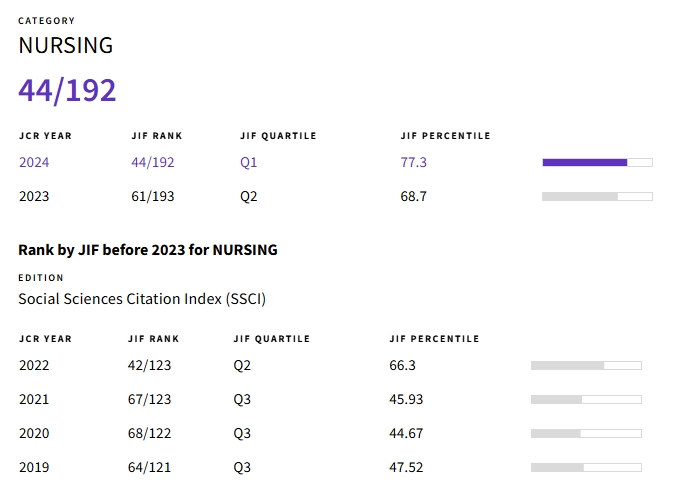
Task: Click the 68.7 percentile value for 2023
Action: pos(414,196)
